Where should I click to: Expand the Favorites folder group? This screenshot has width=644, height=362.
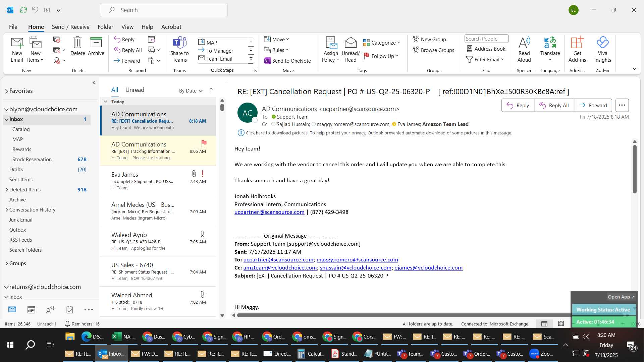point(6,91)
